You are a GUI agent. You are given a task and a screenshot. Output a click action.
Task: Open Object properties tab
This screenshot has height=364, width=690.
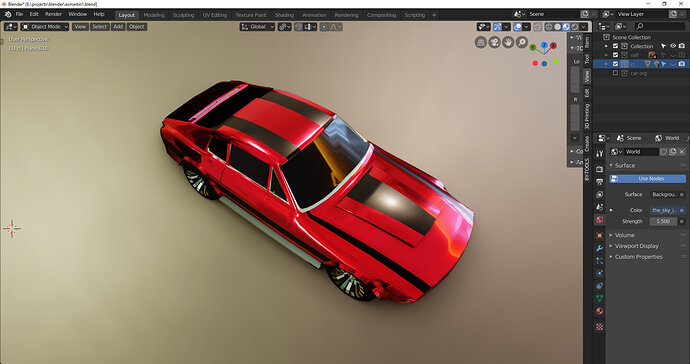point(599,235)
